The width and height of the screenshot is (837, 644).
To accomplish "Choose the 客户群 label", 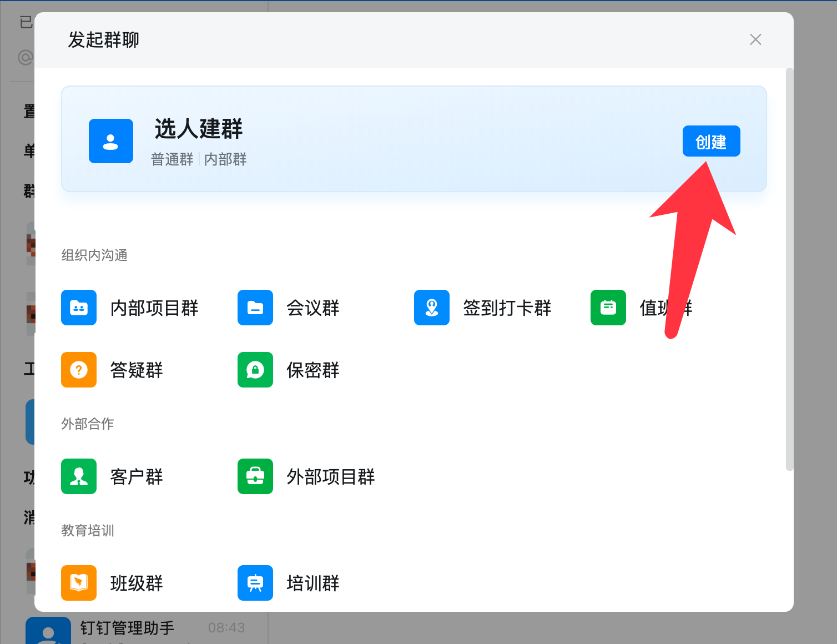I will point(137,477).
